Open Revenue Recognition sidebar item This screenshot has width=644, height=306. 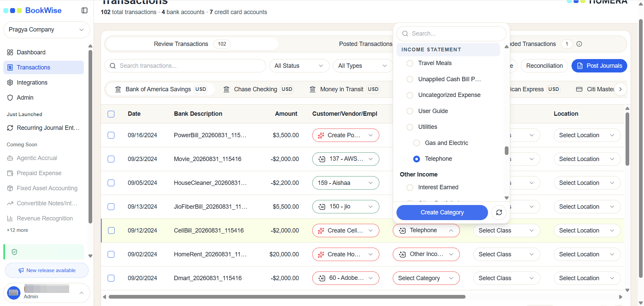tap(44, 218)
